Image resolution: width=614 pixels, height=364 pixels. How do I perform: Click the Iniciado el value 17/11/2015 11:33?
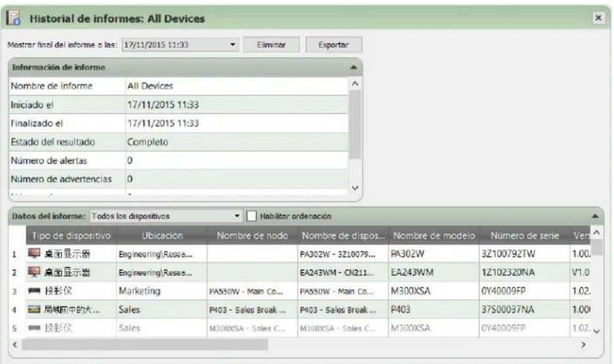point(163,105)
